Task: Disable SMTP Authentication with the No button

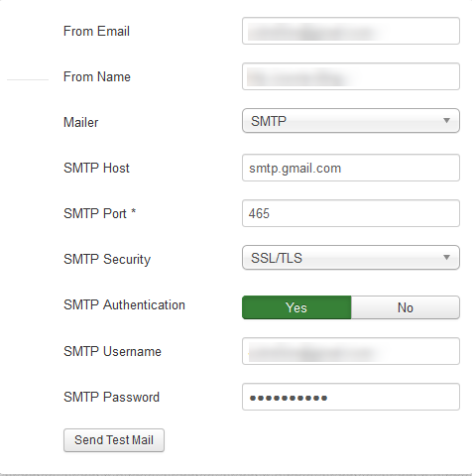Action: tap(406, 307)
